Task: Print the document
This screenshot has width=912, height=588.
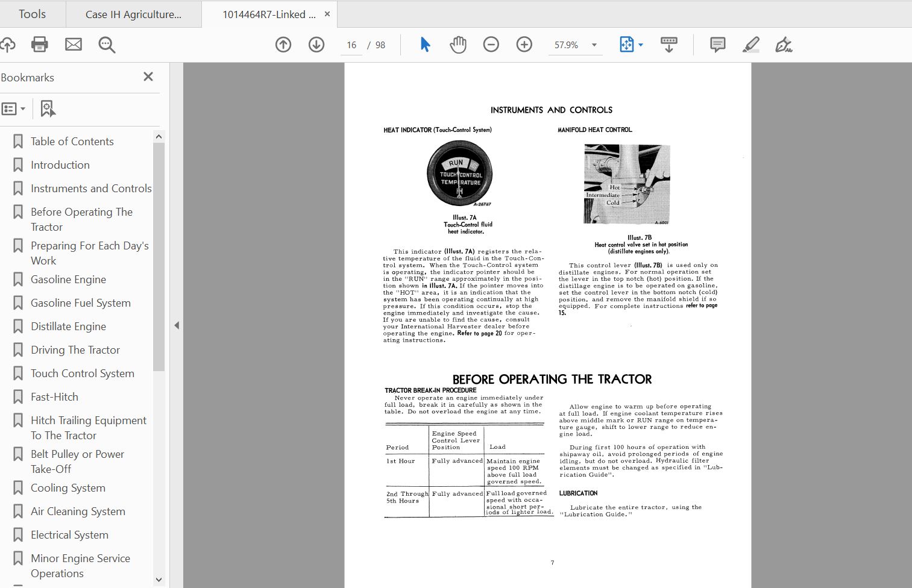Action: pos(39,44)
